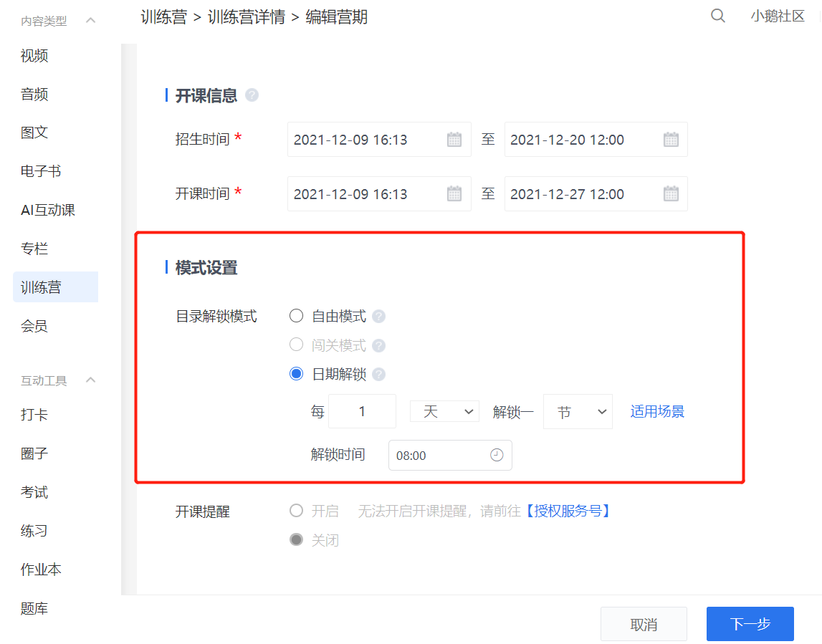Collapse the 互动工具 sidebar section
This screenshot has width=822, height=644.
(x=91, y=380)
